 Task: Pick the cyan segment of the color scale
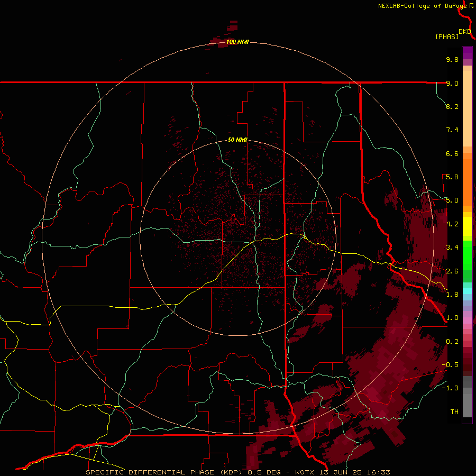point(467,290)
